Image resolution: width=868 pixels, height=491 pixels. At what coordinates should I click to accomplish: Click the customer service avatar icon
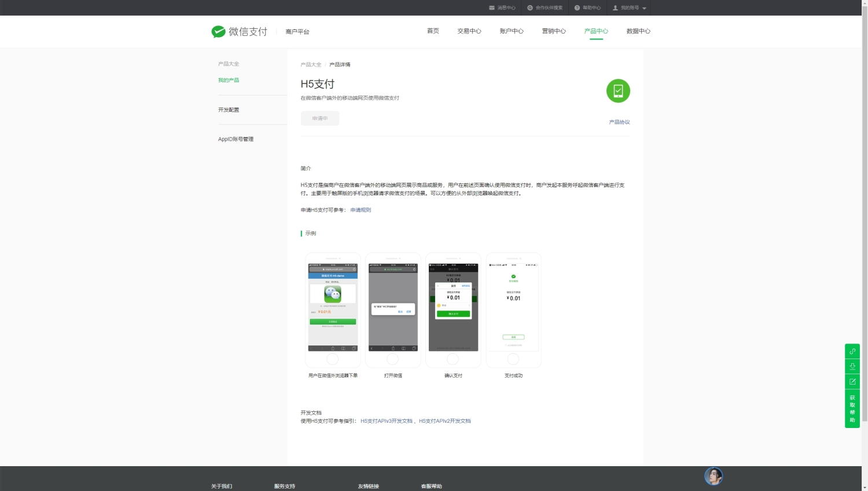pyautogui.click(x=713, y=476)
